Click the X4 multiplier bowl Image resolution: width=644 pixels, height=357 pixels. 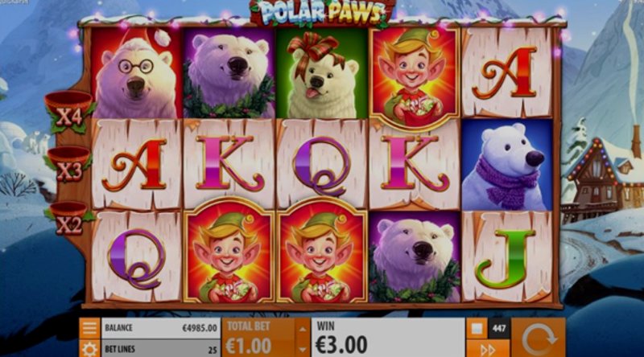point(69,111)
